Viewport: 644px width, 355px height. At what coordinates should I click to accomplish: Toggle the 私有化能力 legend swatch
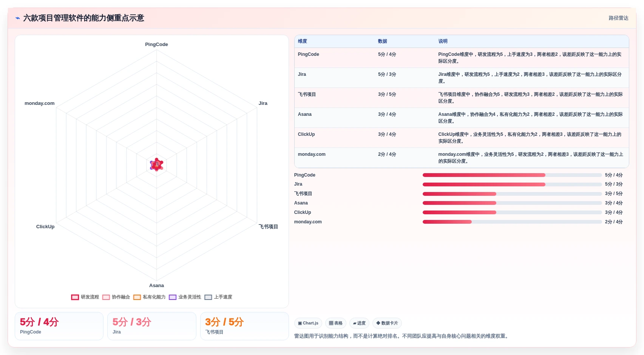(137, 297)
